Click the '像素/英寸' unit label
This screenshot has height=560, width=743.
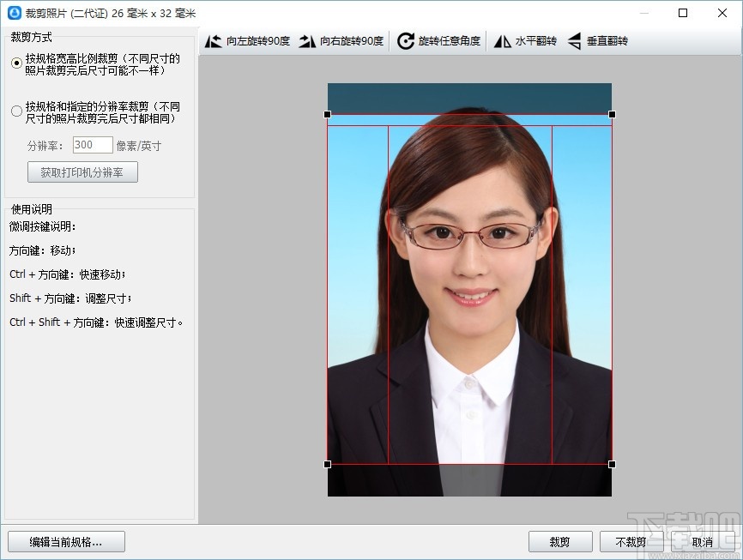(139, 146)
